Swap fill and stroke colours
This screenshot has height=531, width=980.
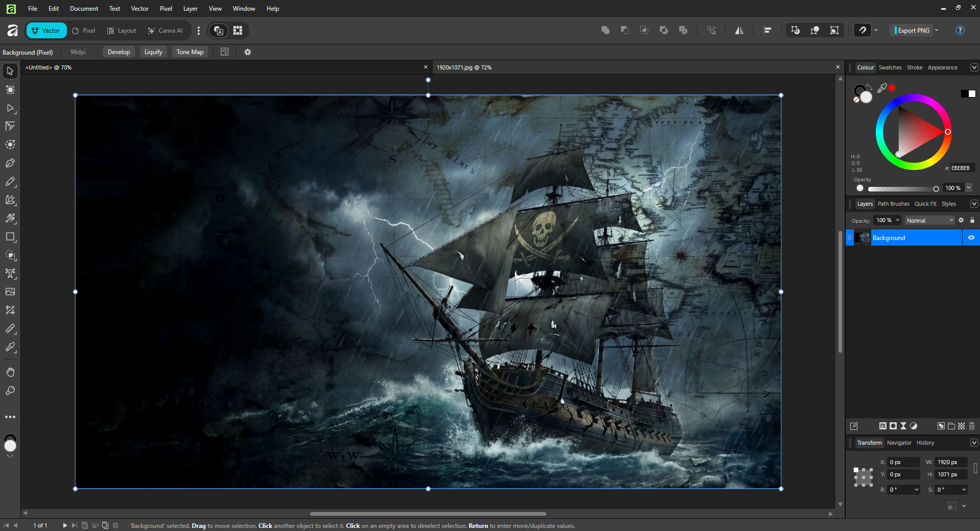(869, 87)
